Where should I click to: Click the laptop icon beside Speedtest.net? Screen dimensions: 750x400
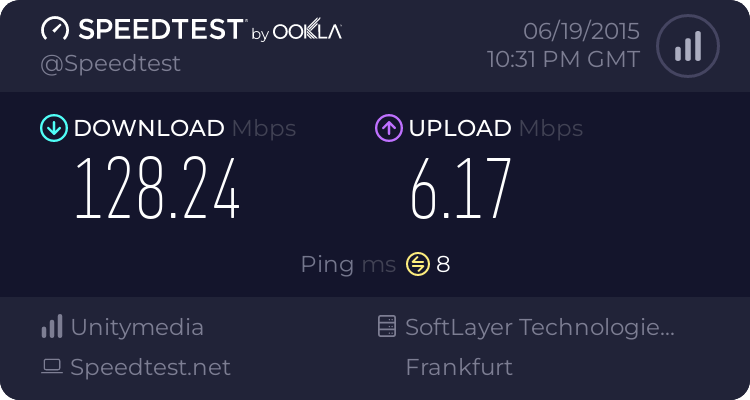52,367
